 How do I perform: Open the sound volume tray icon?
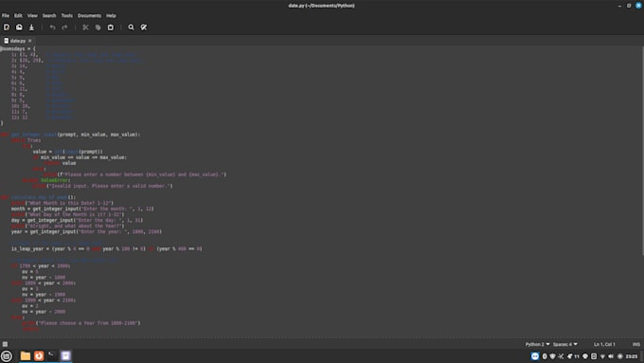(x=611, y=356)
